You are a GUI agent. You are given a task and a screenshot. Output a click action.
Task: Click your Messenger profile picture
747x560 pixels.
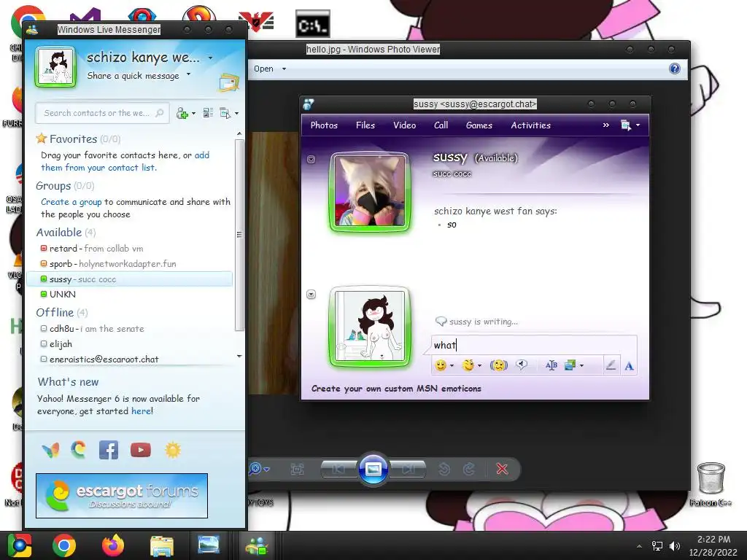[x=55, y=66]
